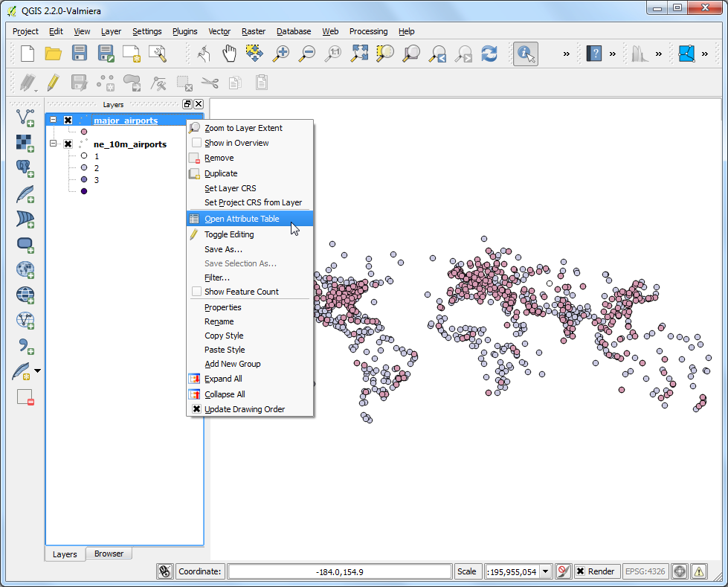This screenshot has width=728, height=587.
Task: Collapse the major_airports layer tree
Action: [x=54, y=120]
